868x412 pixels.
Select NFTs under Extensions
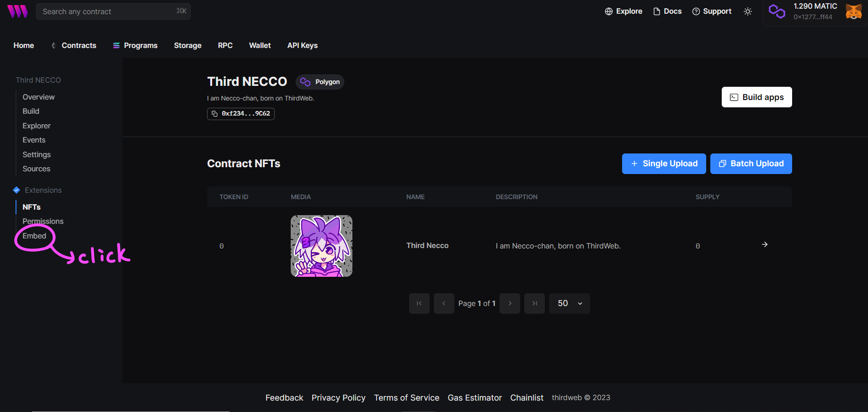point(32,207)
